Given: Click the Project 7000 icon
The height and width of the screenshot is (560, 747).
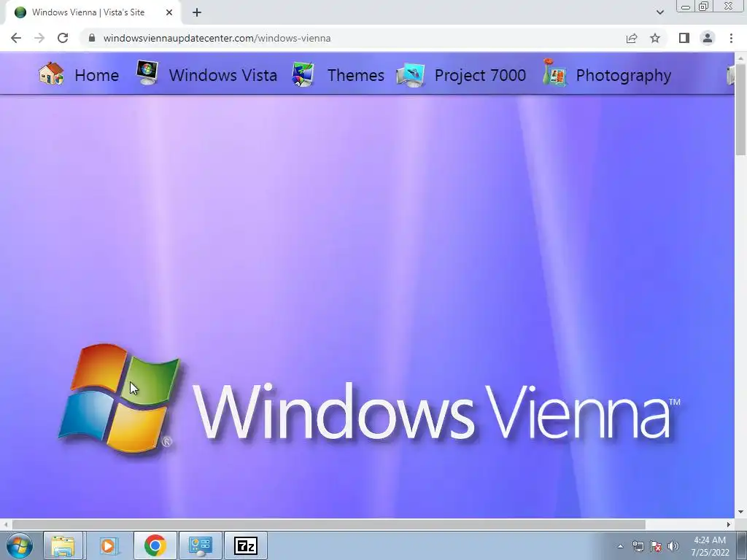Looking at the screenshot, I should click(x=411, y=75).
